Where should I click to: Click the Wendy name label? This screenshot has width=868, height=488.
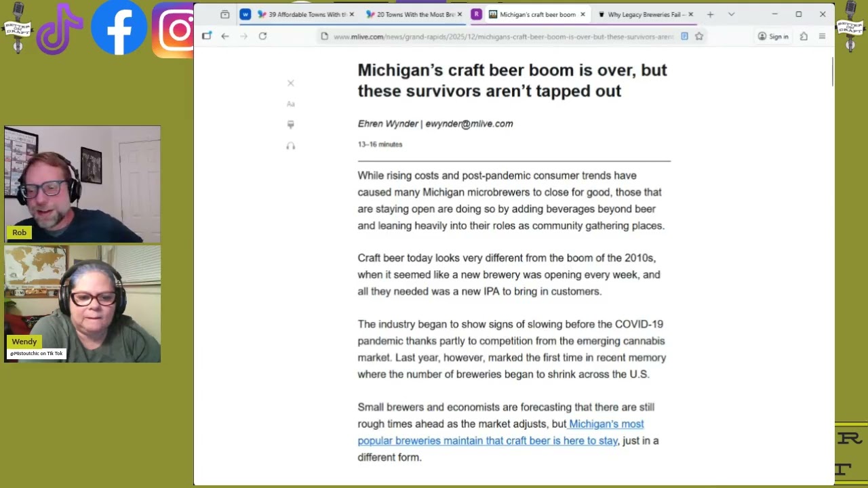click(x=24, y=342)
